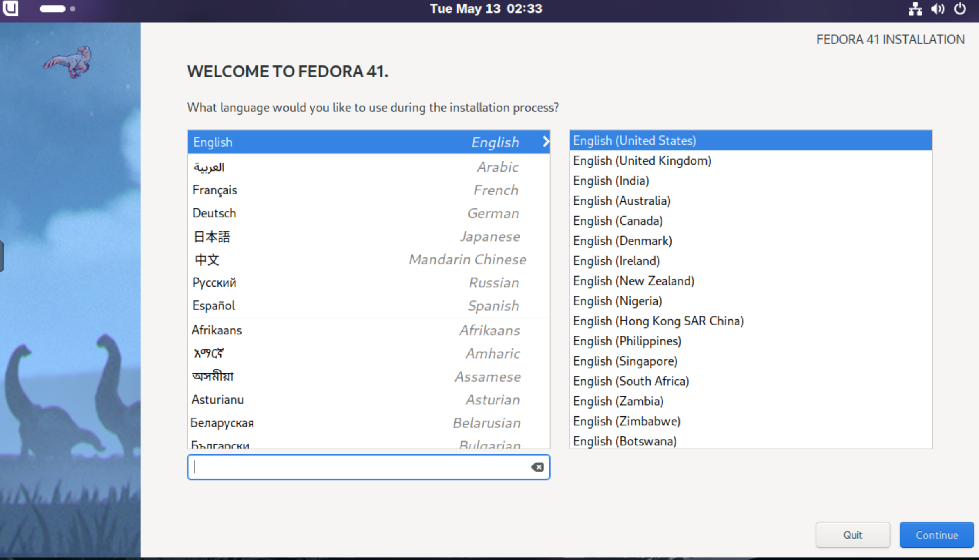
Task: Click the power icon in top bar
Action: (x=960, y=9)
